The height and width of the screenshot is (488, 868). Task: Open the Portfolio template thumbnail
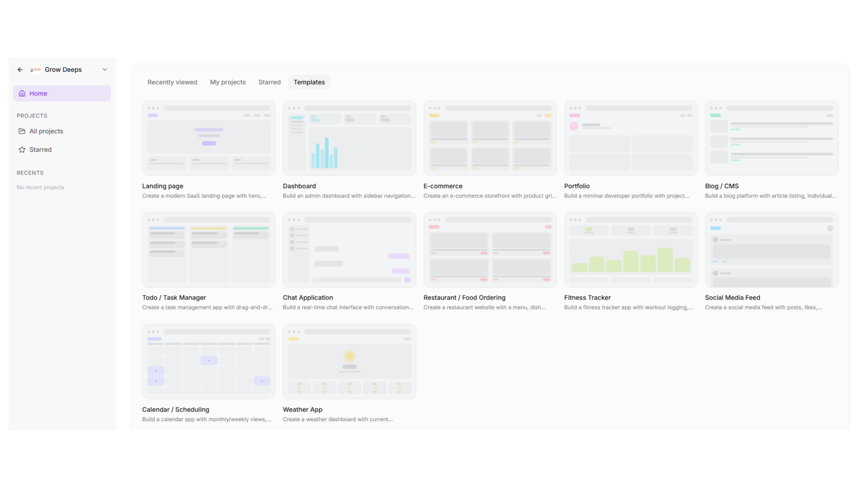pos(631,138)
